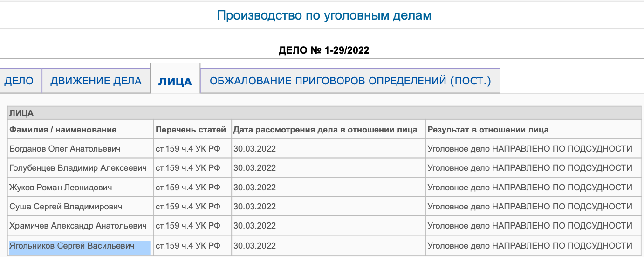This screenshot has height=257, width=644.
Task: Click the article cell for Суша
Action: pos(188,207)
